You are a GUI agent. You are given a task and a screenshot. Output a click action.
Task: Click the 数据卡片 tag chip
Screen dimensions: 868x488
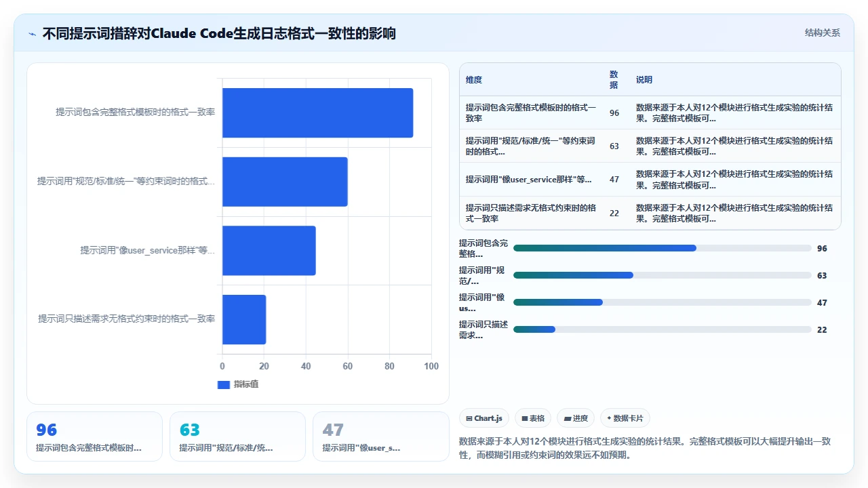click(x=625, y=418)
